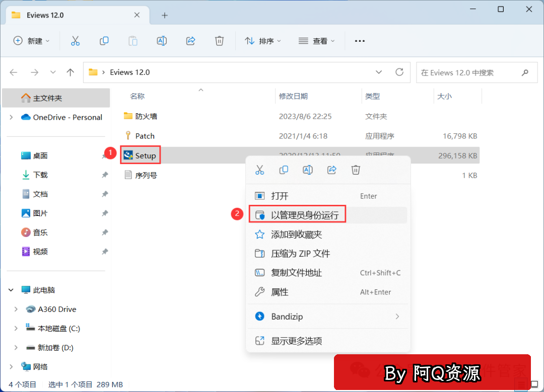Screen dimensions: 544x392
Task: Click the Rename icon in the context menu
Action: pyautogui.click(x=308, y=170)
